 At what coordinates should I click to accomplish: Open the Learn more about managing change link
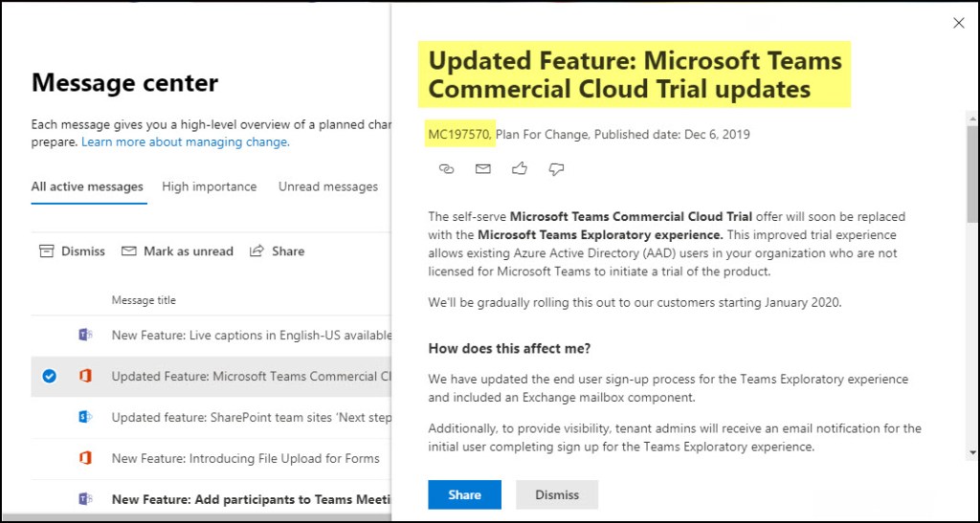[185, 142]
